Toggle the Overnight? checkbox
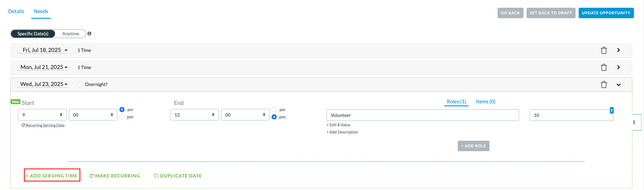The height and width of the screenshot is (190, 644). pyautogui.click(x=80, y=85)
